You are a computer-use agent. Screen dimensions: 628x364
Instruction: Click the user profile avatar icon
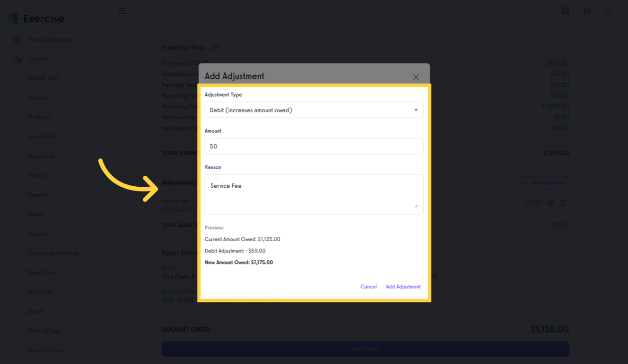coord(609,10)
